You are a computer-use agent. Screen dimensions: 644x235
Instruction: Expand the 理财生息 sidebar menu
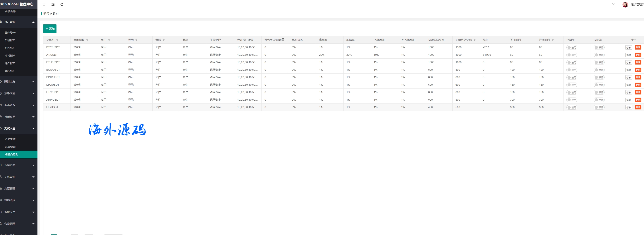coord(19,82)
